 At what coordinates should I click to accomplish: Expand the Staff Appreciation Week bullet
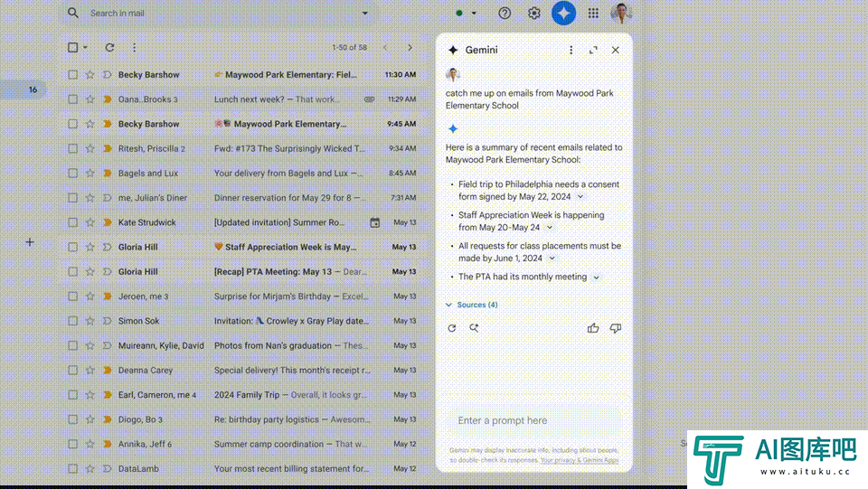[550, 228]
